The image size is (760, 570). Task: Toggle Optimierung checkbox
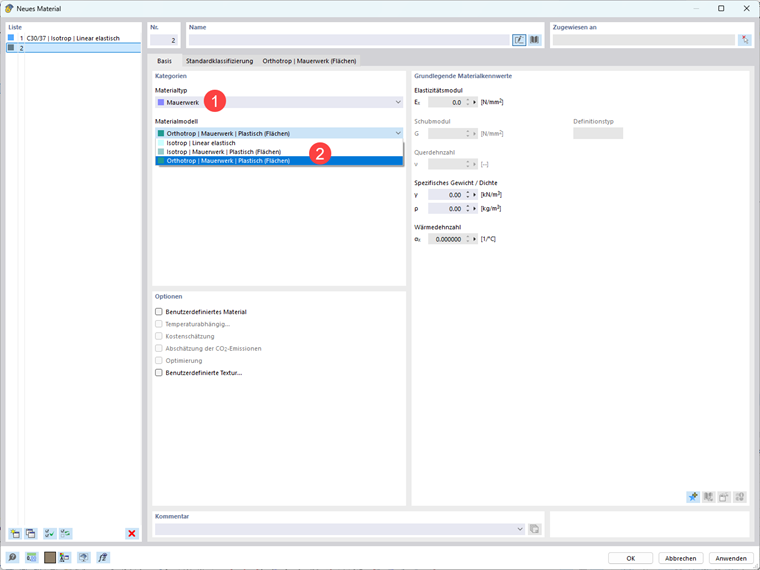[158, 360]
